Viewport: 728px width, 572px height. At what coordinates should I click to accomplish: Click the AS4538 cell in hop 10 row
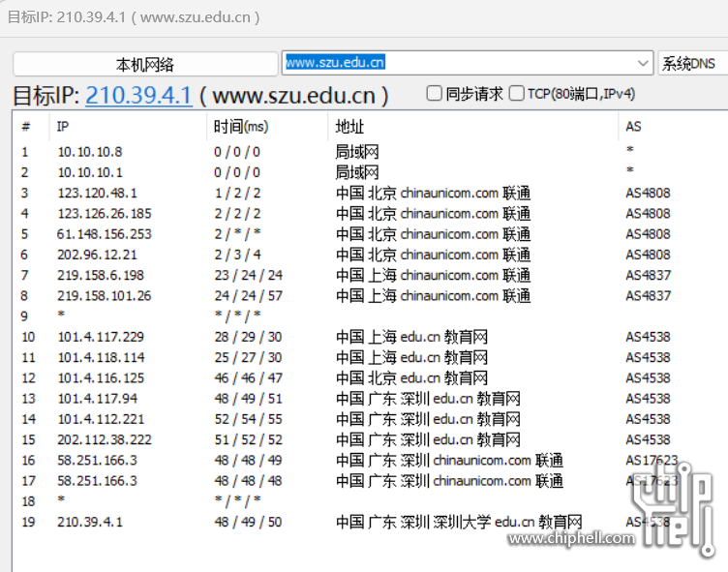(648, 337)
